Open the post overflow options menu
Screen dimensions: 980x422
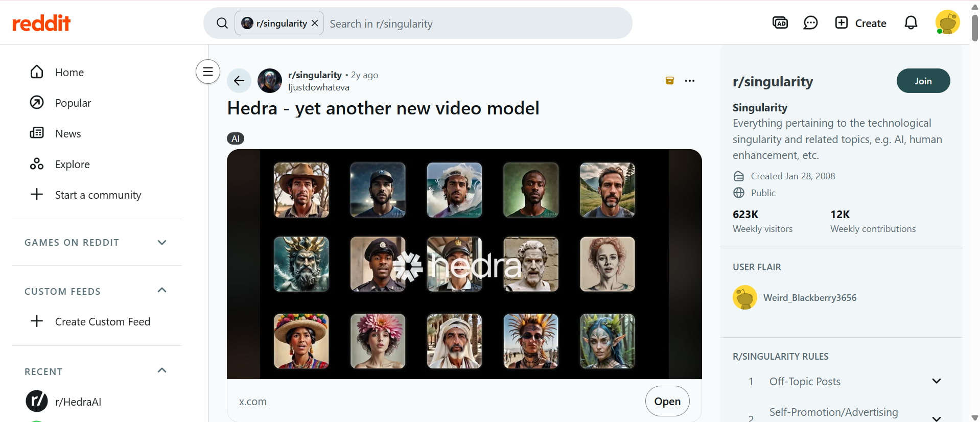click(x=690, y=81)
